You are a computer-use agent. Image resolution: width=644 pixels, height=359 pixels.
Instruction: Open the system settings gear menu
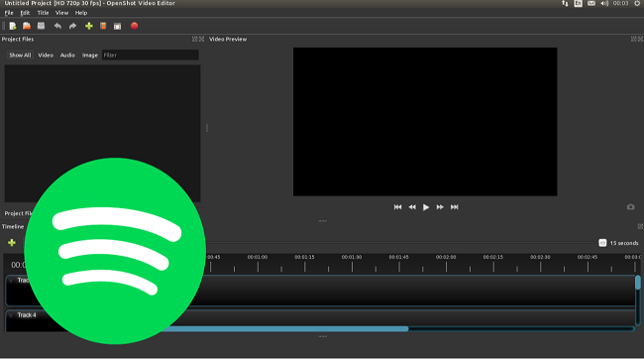click(x=637, y=3)
